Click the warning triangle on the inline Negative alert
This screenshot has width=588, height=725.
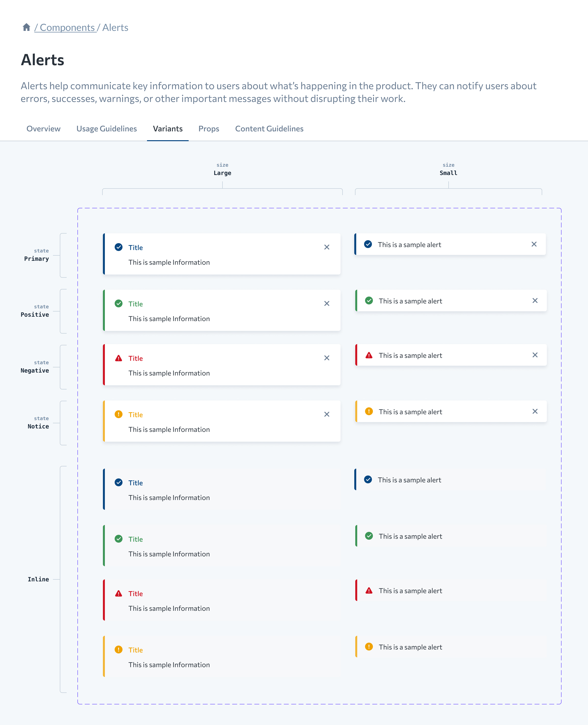(x=118, y=593)
